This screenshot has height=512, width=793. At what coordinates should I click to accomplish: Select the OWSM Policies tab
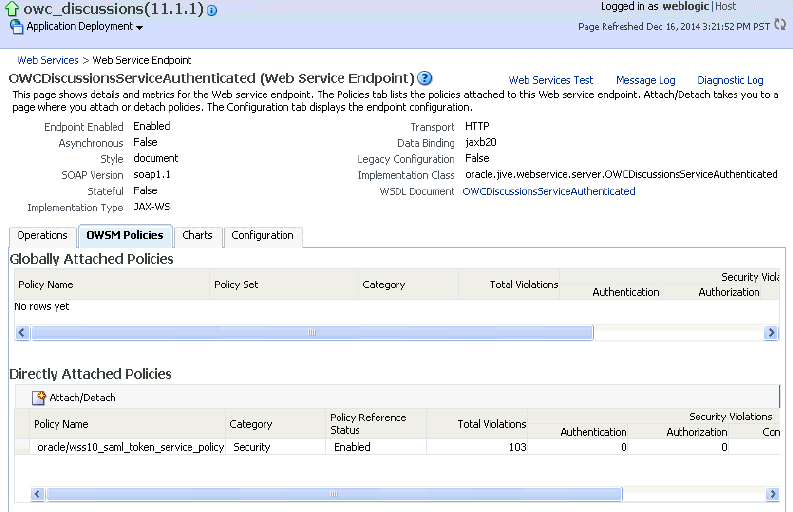click(x=125, y=236)
